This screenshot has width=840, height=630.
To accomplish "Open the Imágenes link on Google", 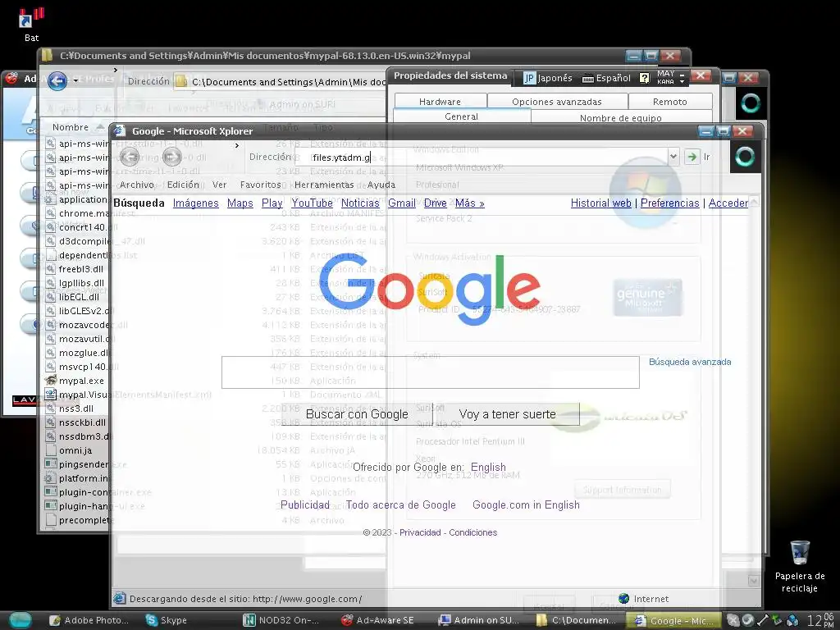I will point(195,203).
